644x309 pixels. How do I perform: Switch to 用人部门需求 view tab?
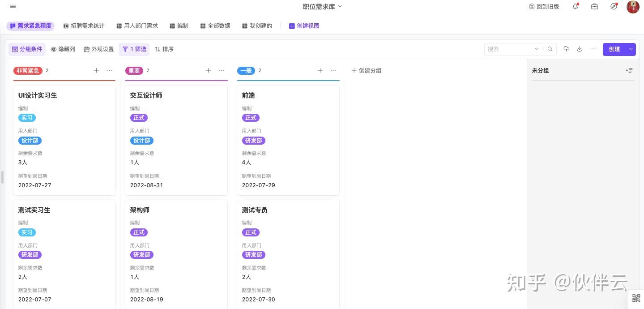tap(137, 26)
